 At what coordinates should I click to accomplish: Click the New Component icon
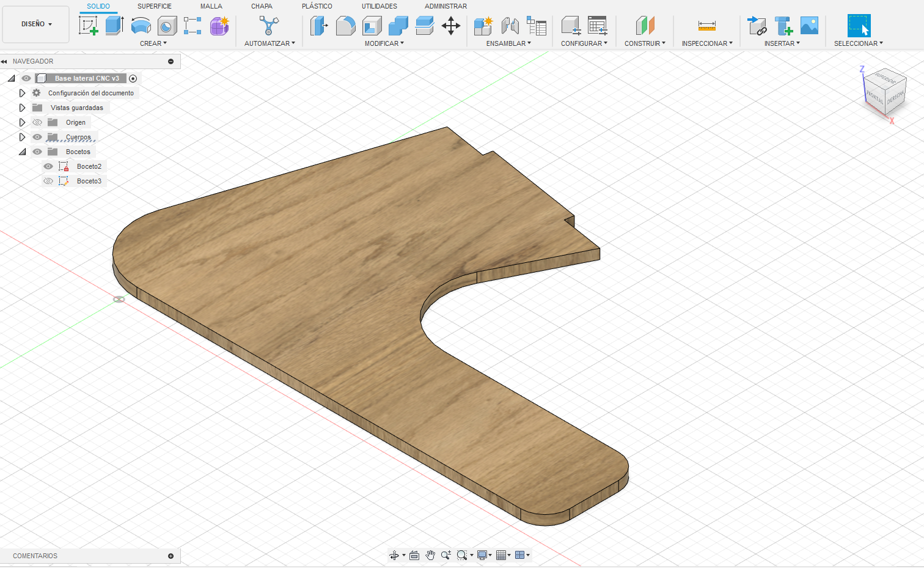pos(483,26)
